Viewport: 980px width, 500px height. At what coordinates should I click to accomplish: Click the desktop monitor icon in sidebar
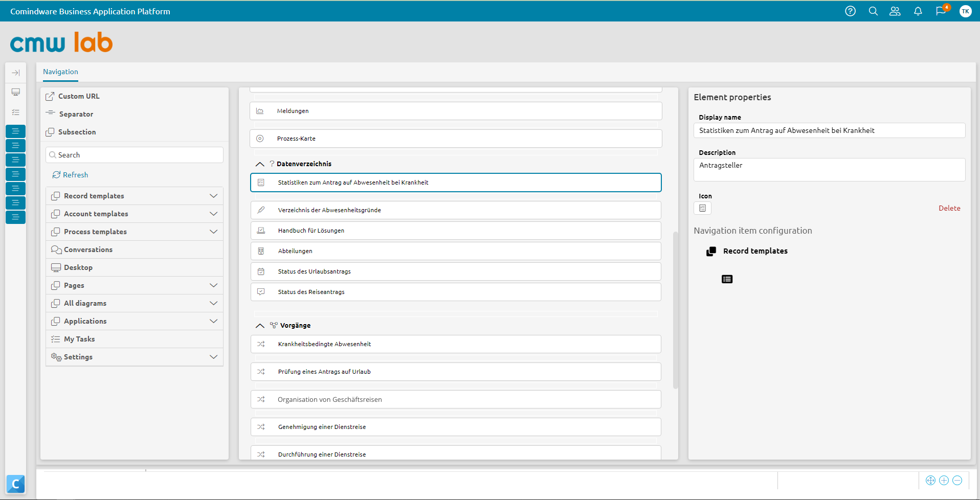[16, 92]
